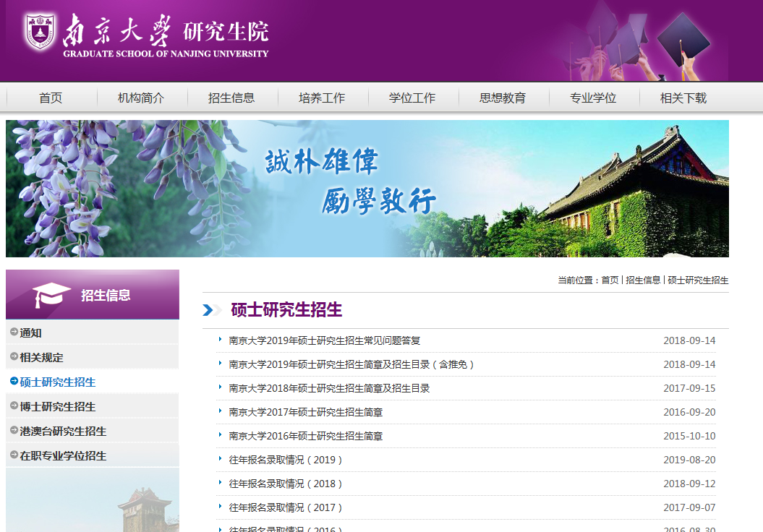
Task: View 往年报名录取情况（2019） link
Action: click(286, 460)
